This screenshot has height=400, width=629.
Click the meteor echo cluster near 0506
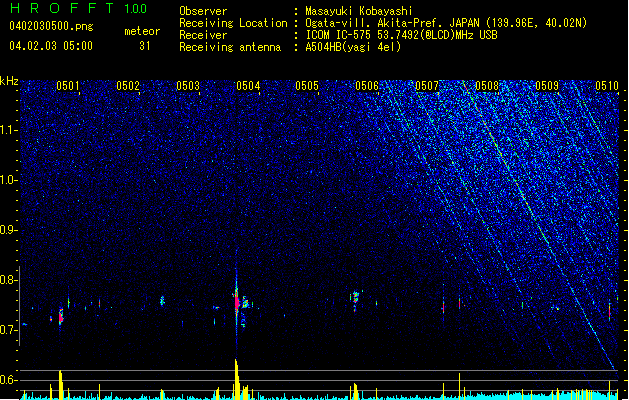[355, 300]
